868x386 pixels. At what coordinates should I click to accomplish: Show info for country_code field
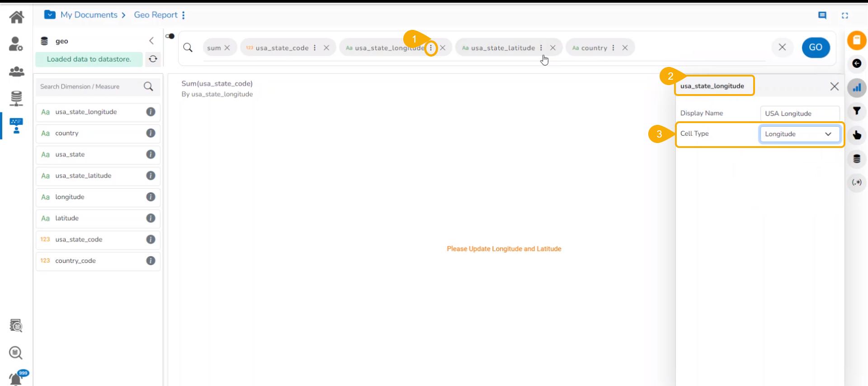(x=151, y=261)
